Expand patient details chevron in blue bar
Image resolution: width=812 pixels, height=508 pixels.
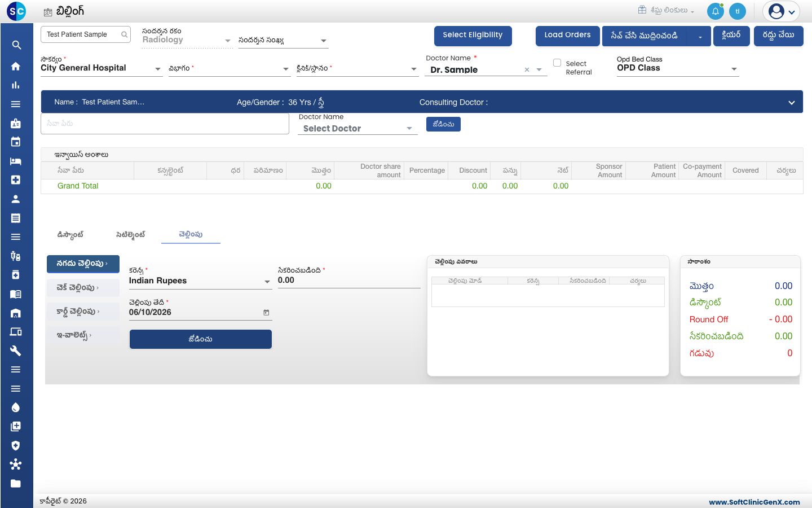coord(792,103)
